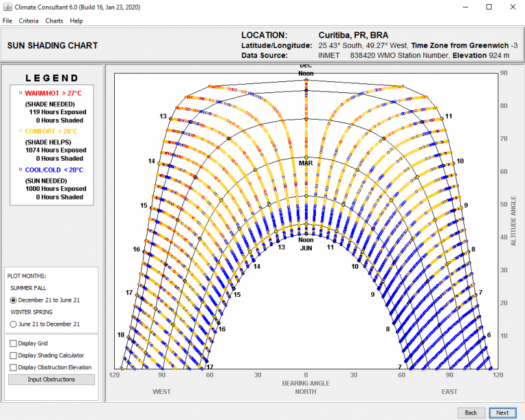The height and width of the screenshot is (420, 525).
Task: Maximize the Climate Consultant window
Action: [x=489, y=6]
